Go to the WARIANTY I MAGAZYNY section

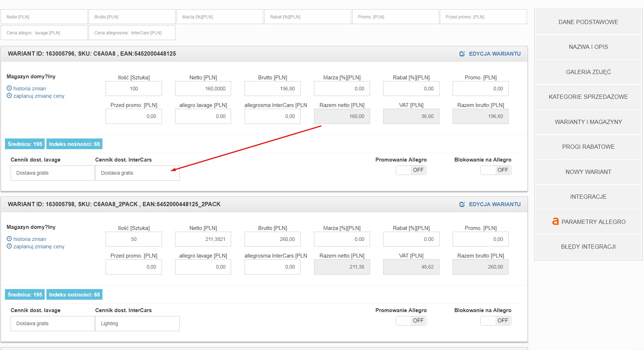(588, 122)
